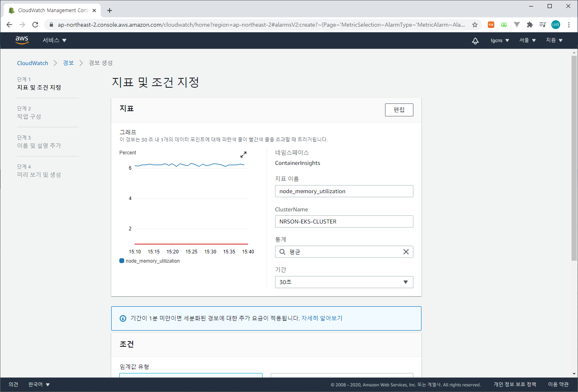Bookmark this page with star icon
Viewport: 578px width, 392px height.
tap(475, 25)
